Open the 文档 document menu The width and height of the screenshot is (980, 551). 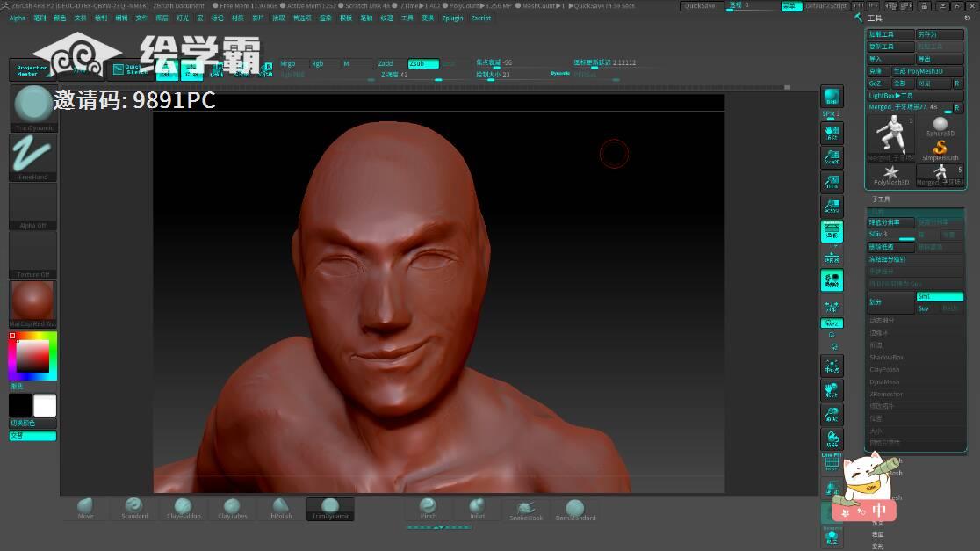pos(81,18)
